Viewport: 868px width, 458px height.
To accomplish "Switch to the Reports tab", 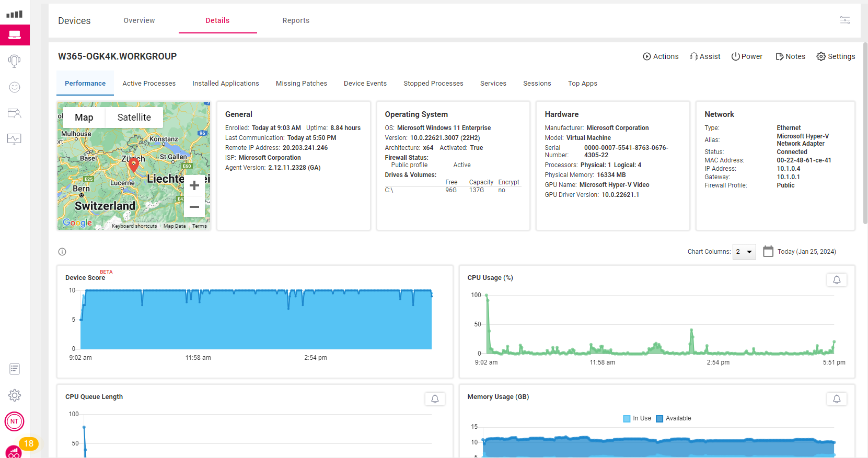I will pos(296,20).
